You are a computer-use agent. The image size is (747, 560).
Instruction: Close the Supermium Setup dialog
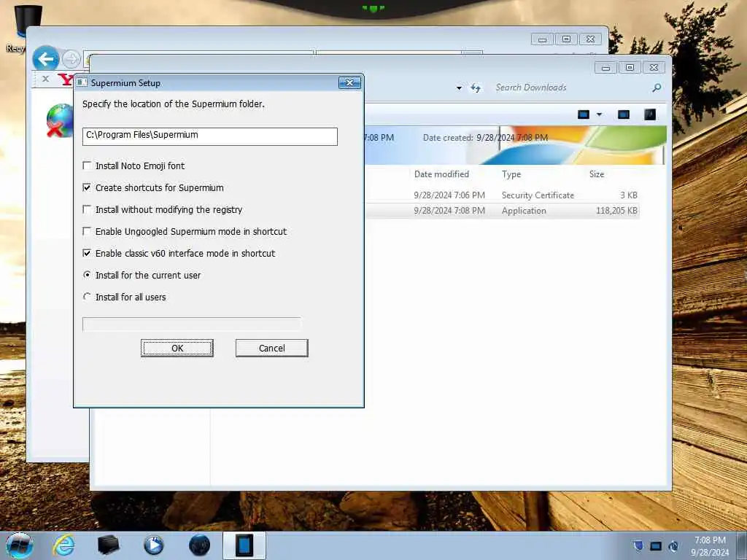[x=349, y=83]
